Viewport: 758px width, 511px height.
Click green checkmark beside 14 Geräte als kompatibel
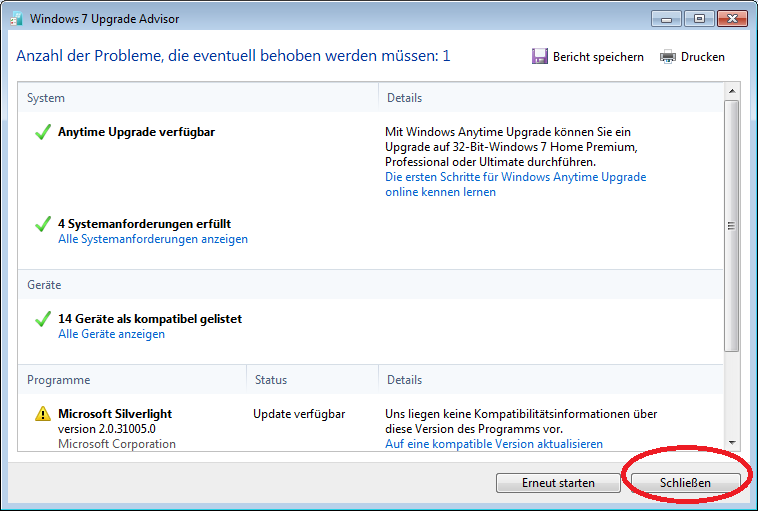(43, 319)
